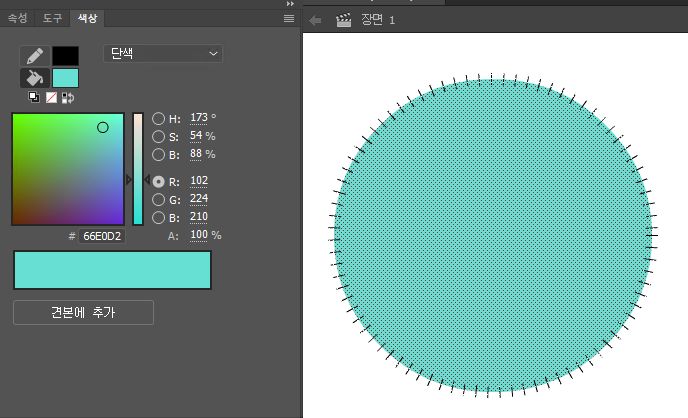Open the 단색 color type dropdown

point(163,54)
